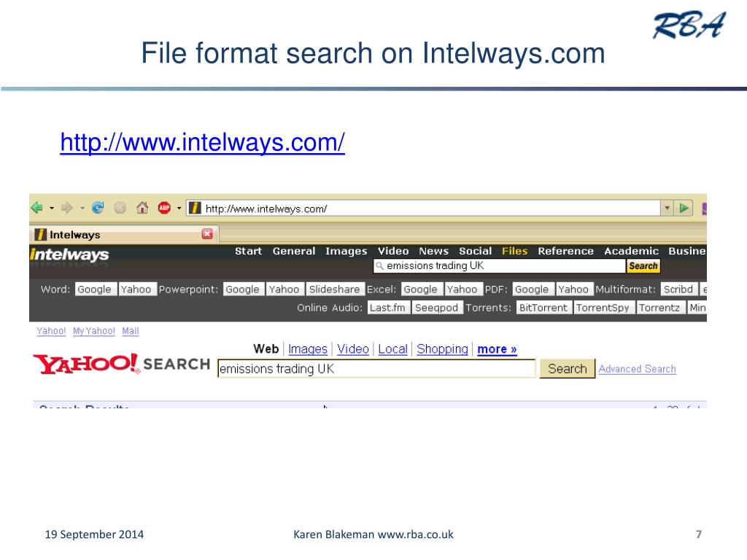The image size is (747, 560).
Task: Open the Mail link
Action: pyautogui.click(x=130, y=330)
